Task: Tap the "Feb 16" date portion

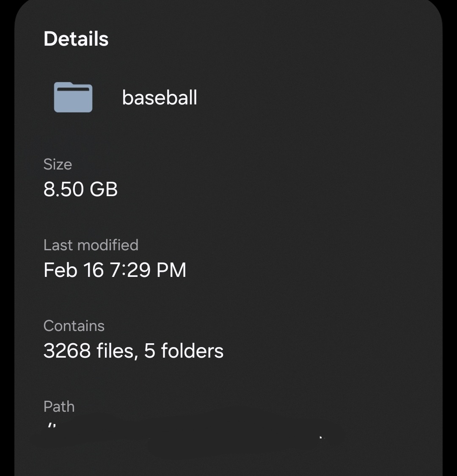Action: 74,270
